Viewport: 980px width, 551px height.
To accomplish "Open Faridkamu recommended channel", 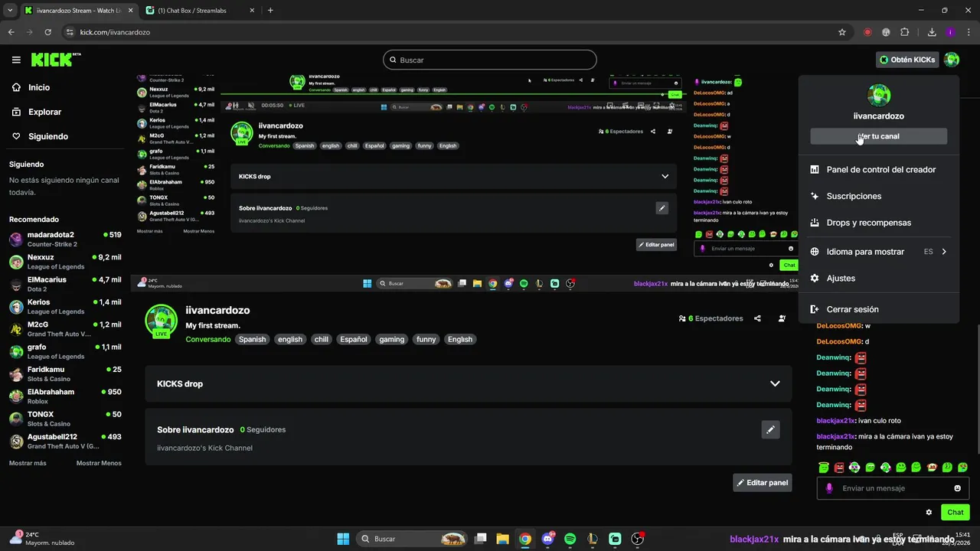I will (x=65, y=373).
